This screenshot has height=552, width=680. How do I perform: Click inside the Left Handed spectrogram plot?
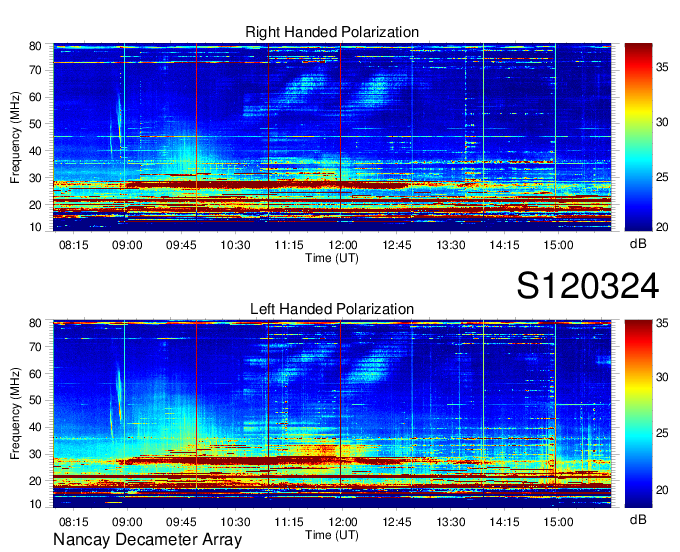click(332, 414)
